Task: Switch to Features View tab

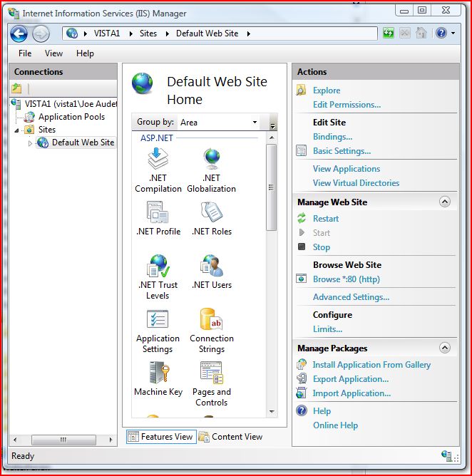Action: coord(161,437)
